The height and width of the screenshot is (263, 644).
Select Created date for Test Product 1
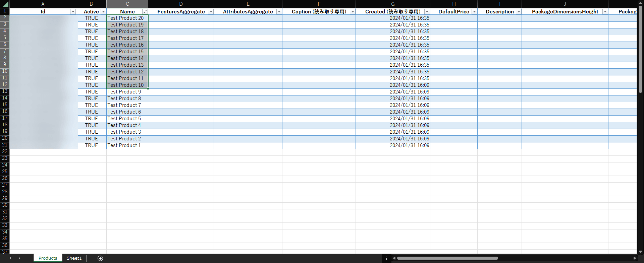393,145
